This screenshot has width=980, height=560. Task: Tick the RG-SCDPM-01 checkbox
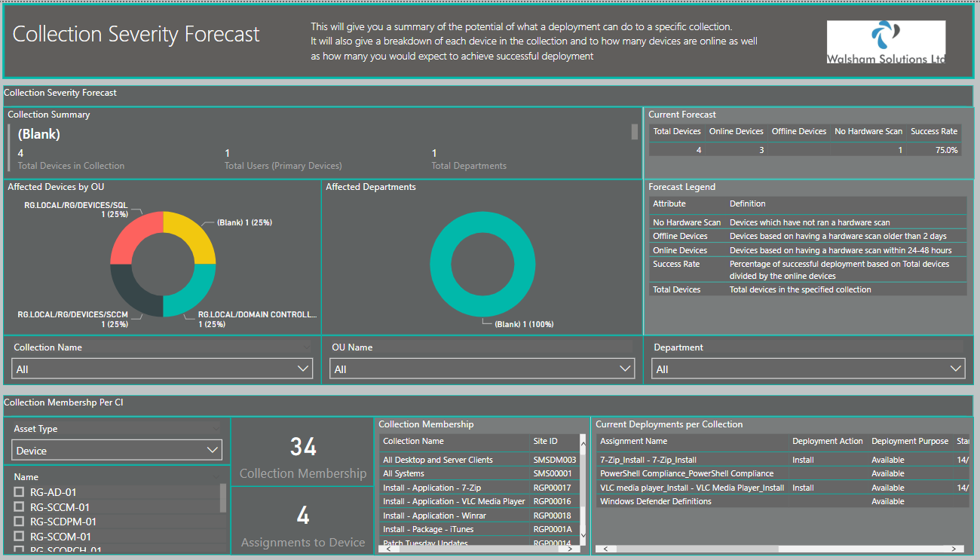click(20, 522)
